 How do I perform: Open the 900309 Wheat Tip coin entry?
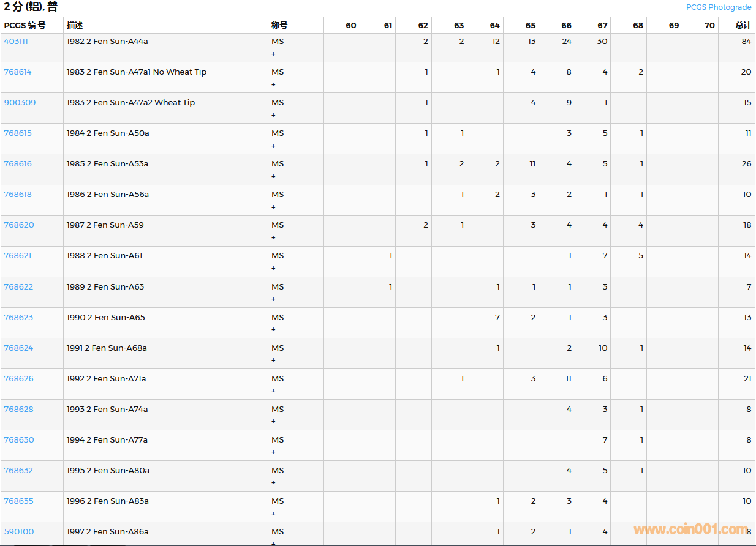[20, 103]
